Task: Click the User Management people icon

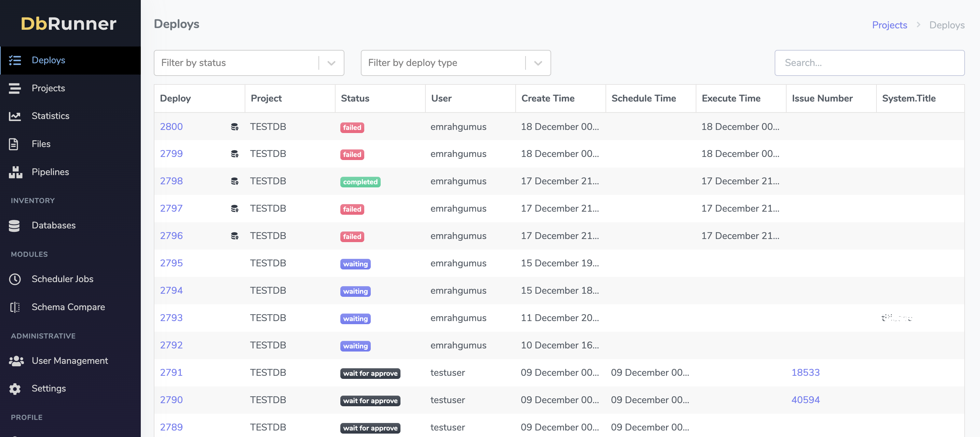Action: (16, 360)
